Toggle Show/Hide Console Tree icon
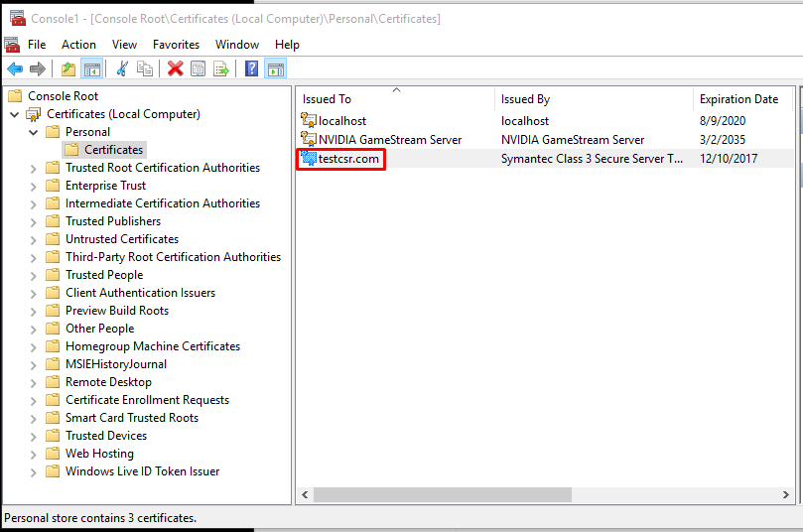Image resolution: width=803 pixels, height=532 pixels. click(92, 68)
